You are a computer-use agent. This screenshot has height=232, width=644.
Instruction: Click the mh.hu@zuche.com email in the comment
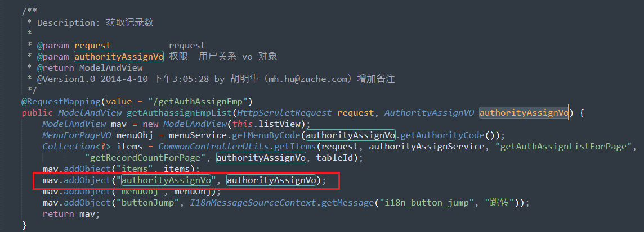click(x=308, y=79)
